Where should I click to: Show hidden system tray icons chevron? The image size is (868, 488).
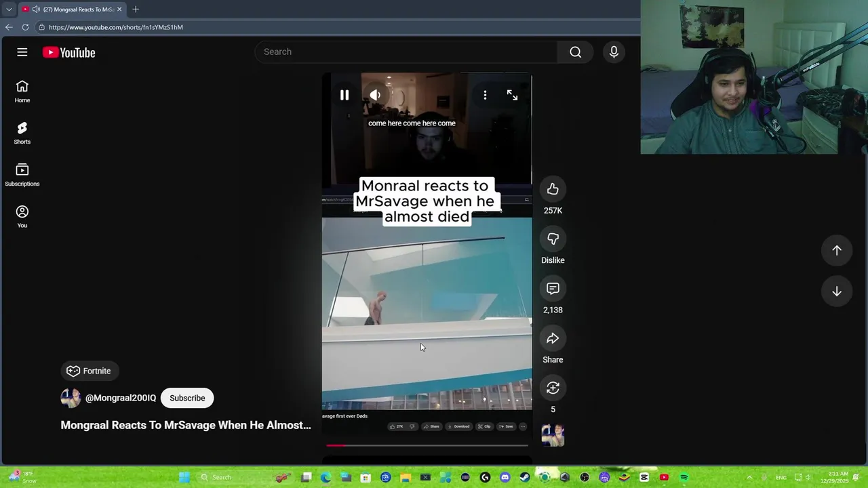(x=749, y=477)
